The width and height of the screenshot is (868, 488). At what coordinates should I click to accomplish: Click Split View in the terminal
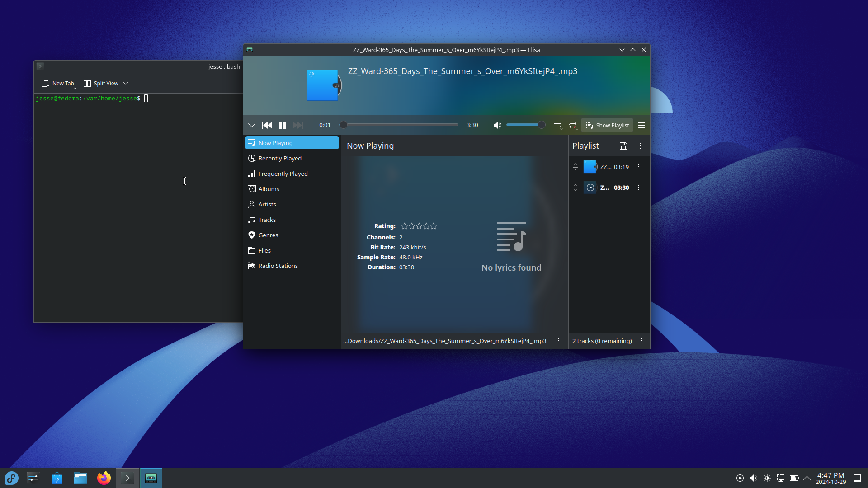pyautogui.click(x=101, y=83)
